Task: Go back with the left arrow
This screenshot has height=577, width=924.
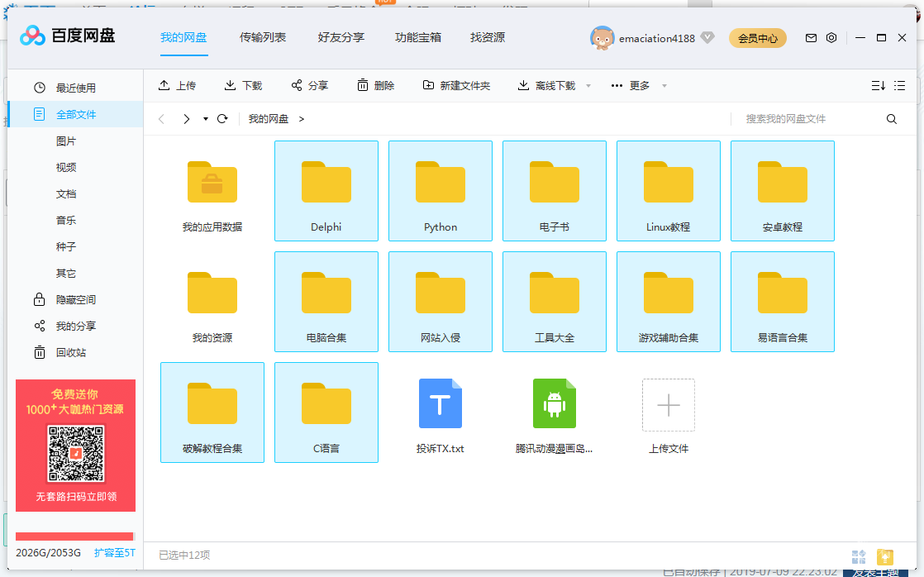Action: click(161, 119)
